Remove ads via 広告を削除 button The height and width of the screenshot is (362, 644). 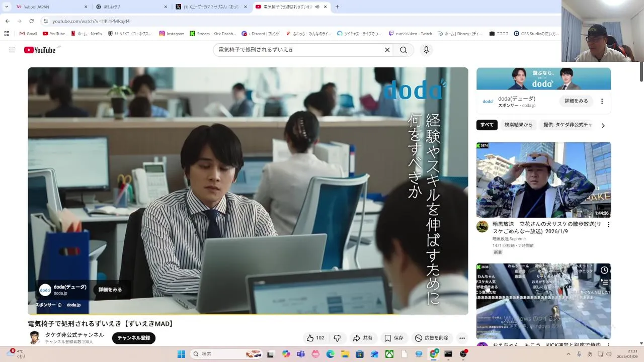click(x=431, y=338)
